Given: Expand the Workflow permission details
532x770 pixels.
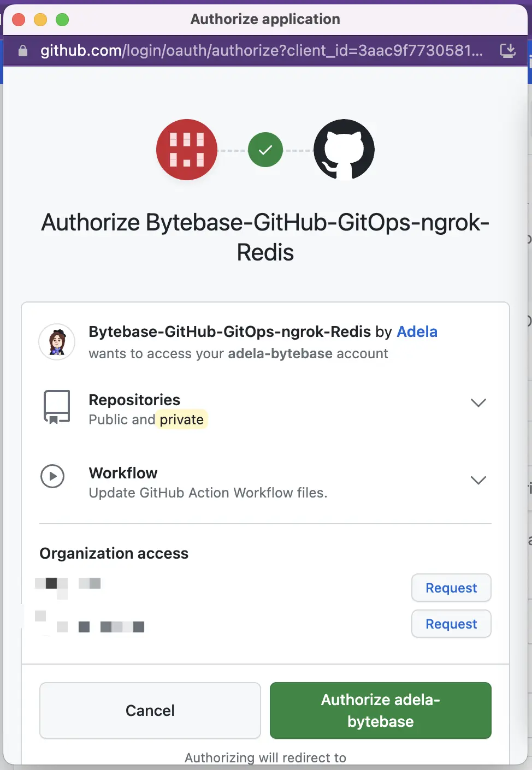Looking at the screenshot, I should point(478,480).
